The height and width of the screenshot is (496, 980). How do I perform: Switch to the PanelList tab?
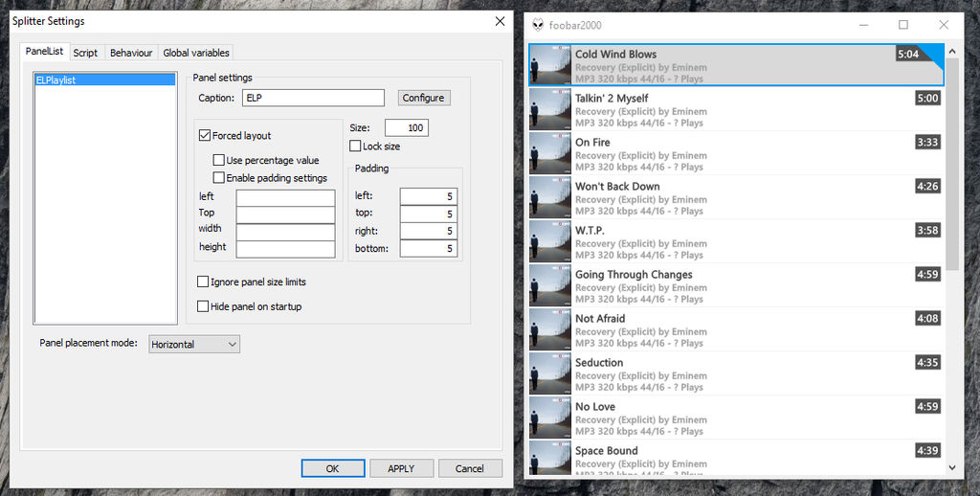pos(44,52)
